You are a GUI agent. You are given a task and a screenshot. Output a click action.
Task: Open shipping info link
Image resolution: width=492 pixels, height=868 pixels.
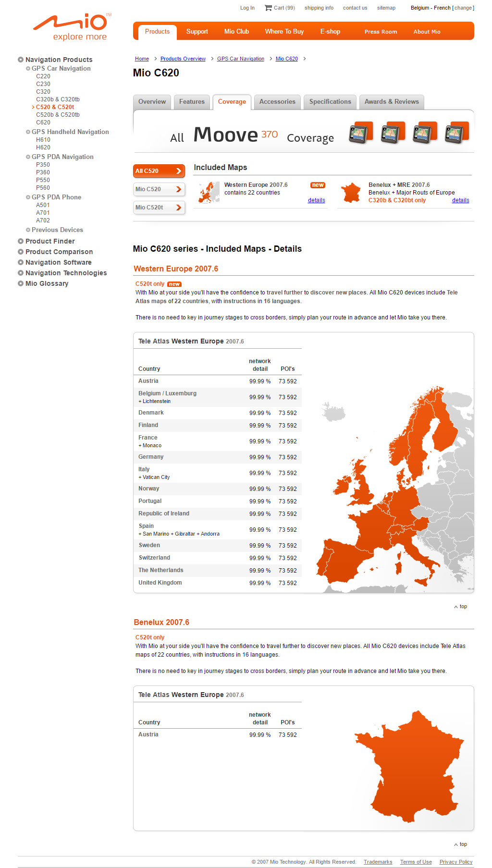click(x=319, y=8)
